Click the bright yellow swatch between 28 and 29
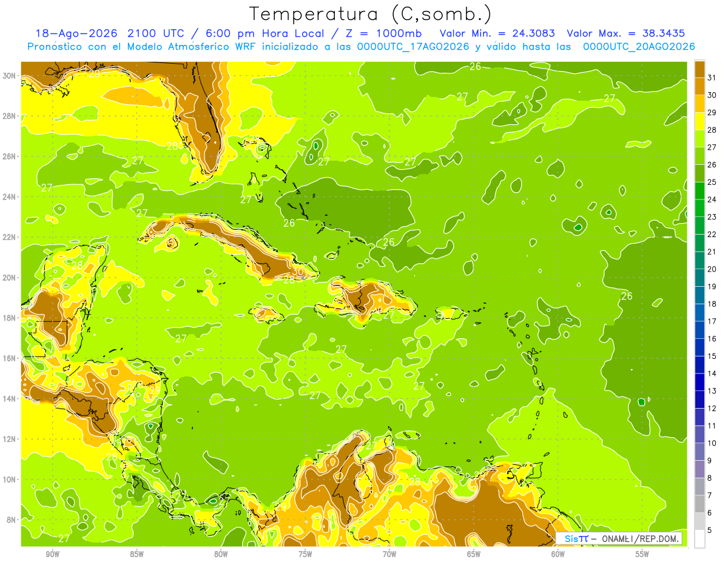The image size is (728, 562). 699,121
